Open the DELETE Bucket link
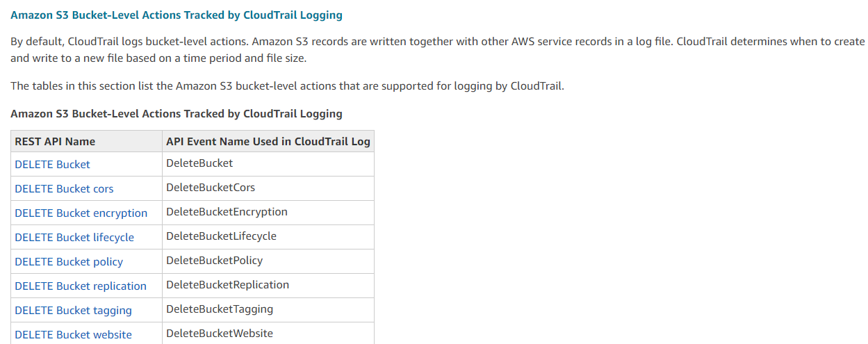 pyautogui.click(x=52, y=165)
